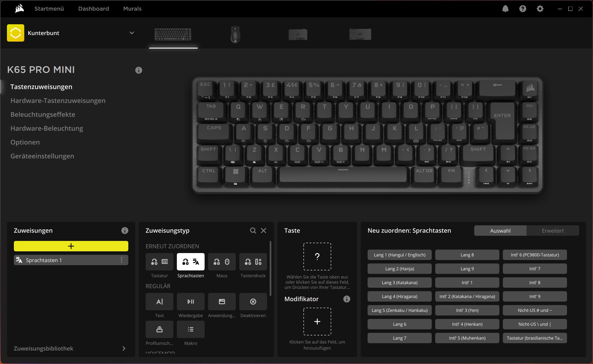Viewport: 593px width, 364px height.
Task: Select the K65 keyboard device thumbnail
Action: click(173, 34)
